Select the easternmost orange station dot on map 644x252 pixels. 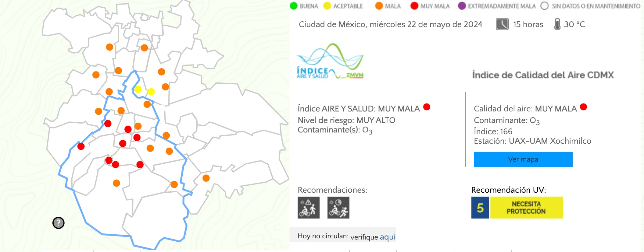[x=206, y=178]
